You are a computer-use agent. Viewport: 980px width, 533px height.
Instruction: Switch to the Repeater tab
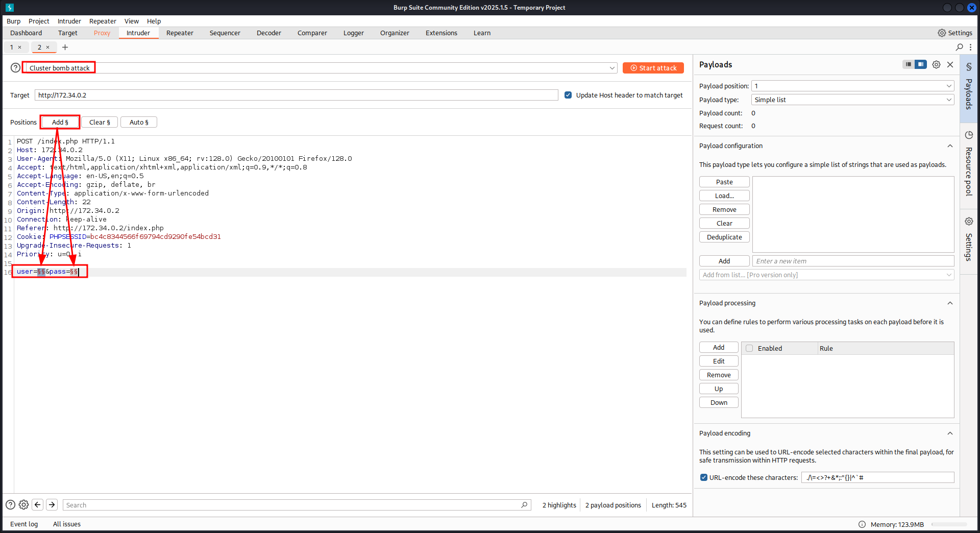(x=180, y=33)
